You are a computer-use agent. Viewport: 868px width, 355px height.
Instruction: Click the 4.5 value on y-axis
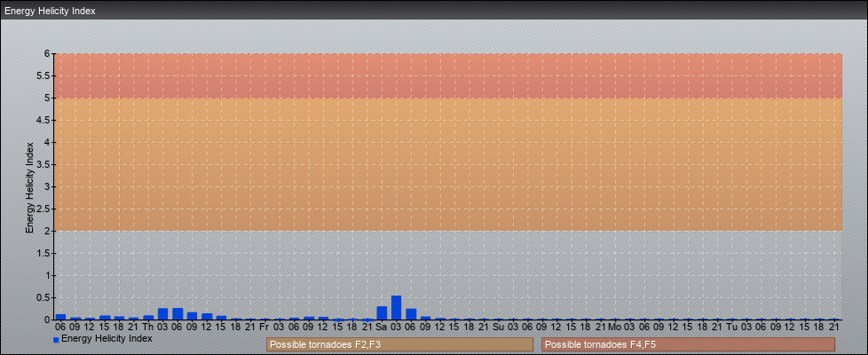tap(43, 120)
